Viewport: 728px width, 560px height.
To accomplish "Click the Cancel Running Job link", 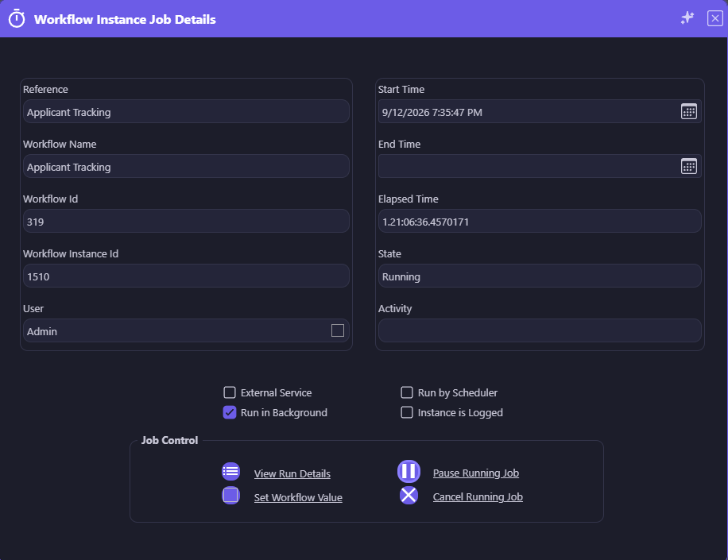I will click(x=478, y=496).
